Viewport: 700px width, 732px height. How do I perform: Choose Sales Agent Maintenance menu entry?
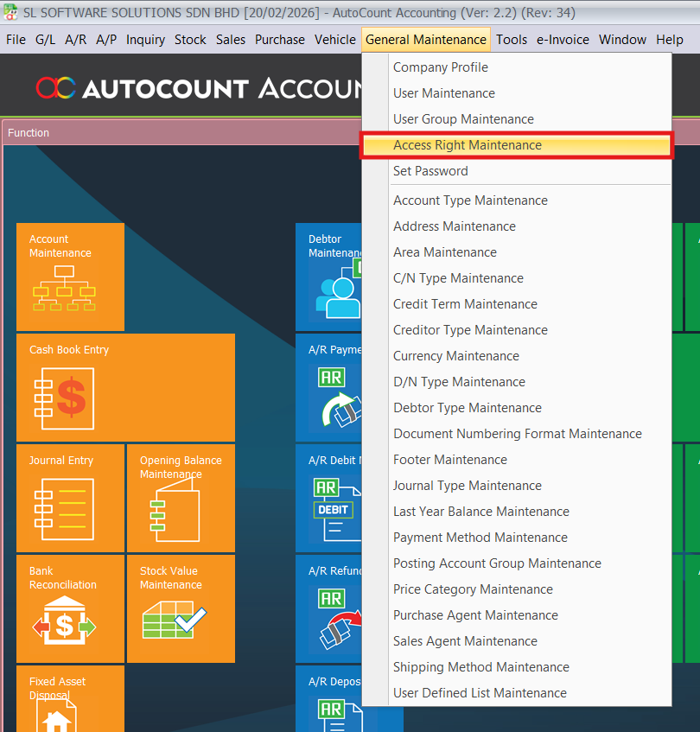[465, 641]
